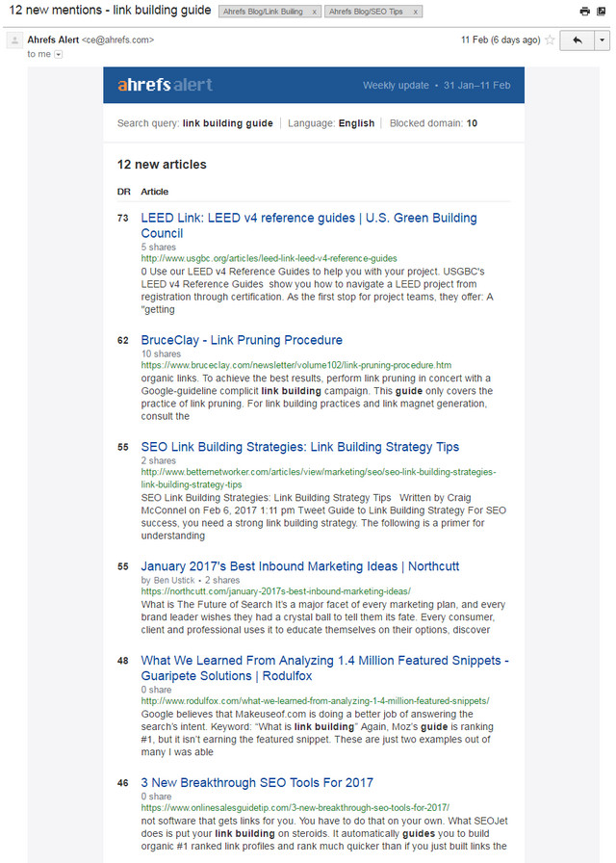
Task: Open SEO Link Building Strategies article title
Action: [x=299, y=447]
